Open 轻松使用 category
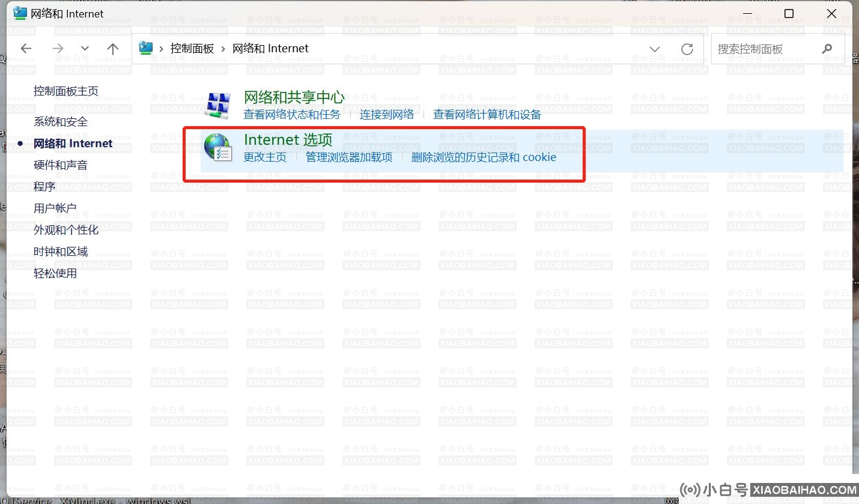859x504 pixels. point(55,273)
